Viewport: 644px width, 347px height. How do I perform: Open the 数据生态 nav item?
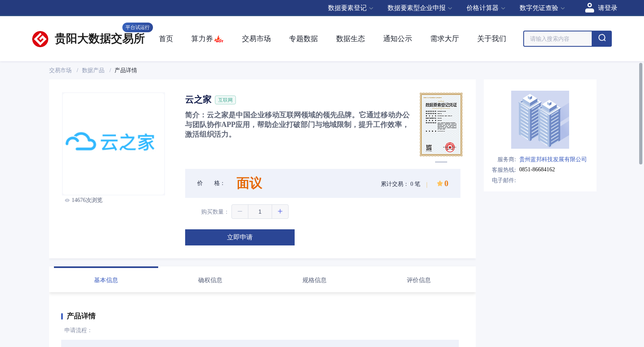pos(351,39)
